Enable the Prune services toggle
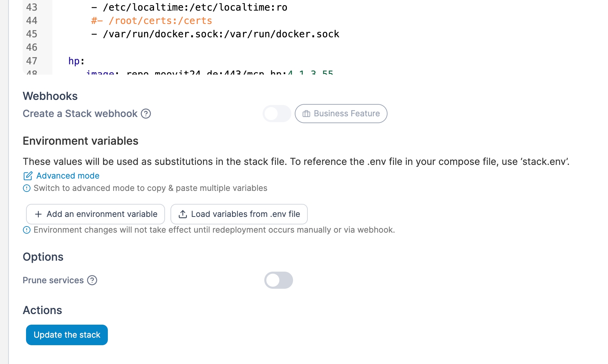Viewport: 608px width, 364px height. (x=278, y=280)
